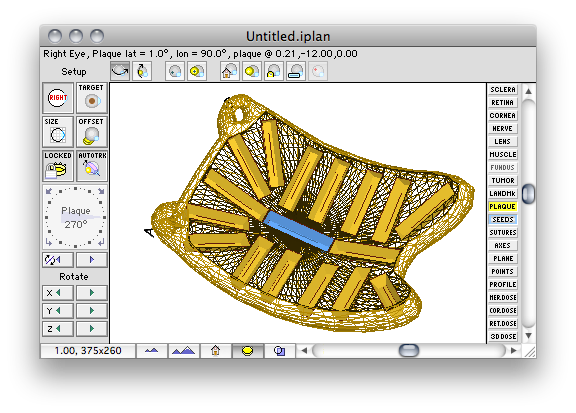Click the house eye-view toolbar icon
Viewport: 576px width, 413px height.
click(230, 71)
